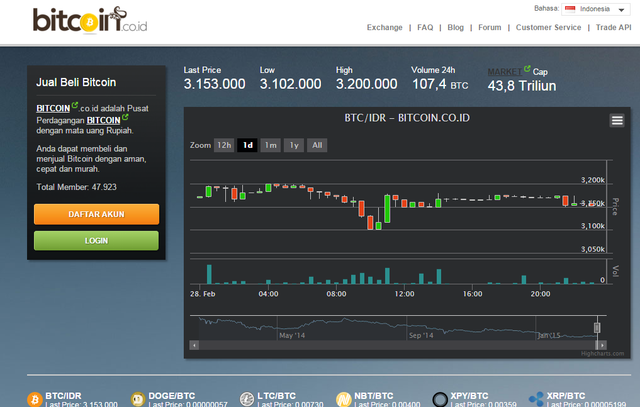The width and height of the screenshot is (640, 407).
Task: Open the Trade API link
Action: [613, 27]
